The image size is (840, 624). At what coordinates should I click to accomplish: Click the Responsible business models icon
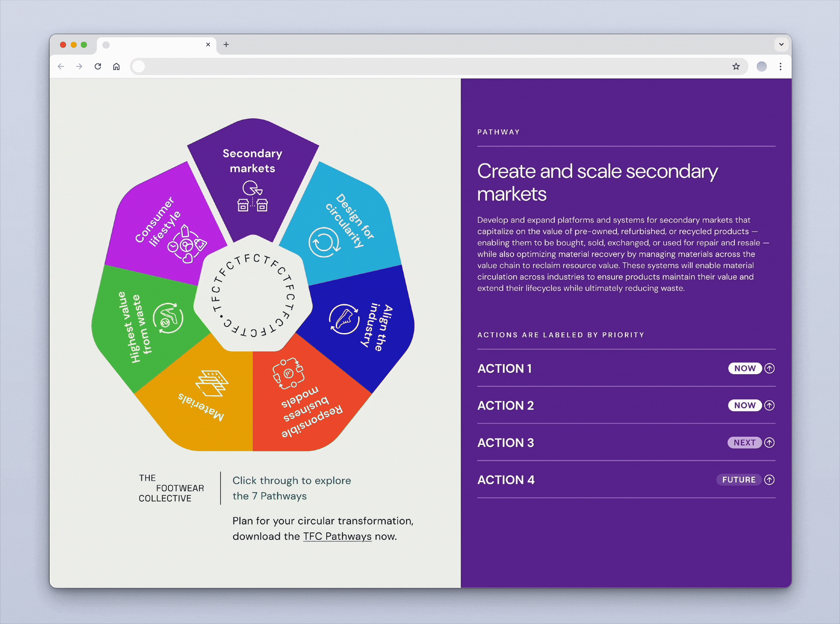click(288, 374)
